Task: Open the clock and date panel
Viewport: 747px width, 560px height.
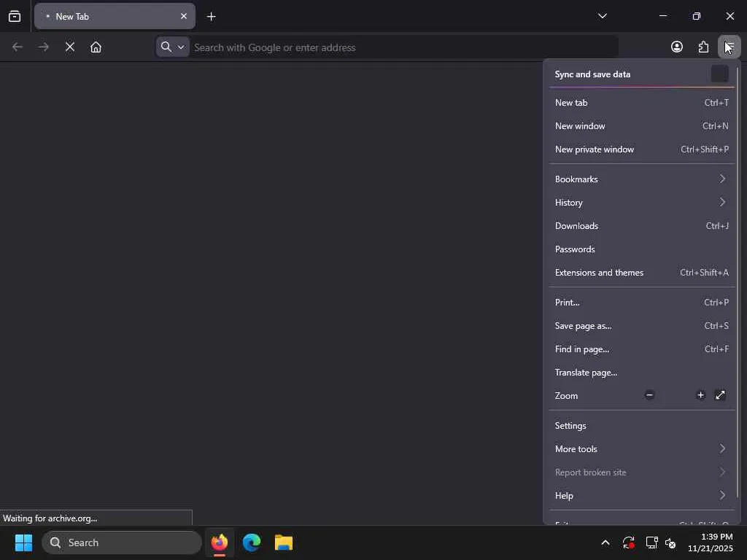Action: 711,542
